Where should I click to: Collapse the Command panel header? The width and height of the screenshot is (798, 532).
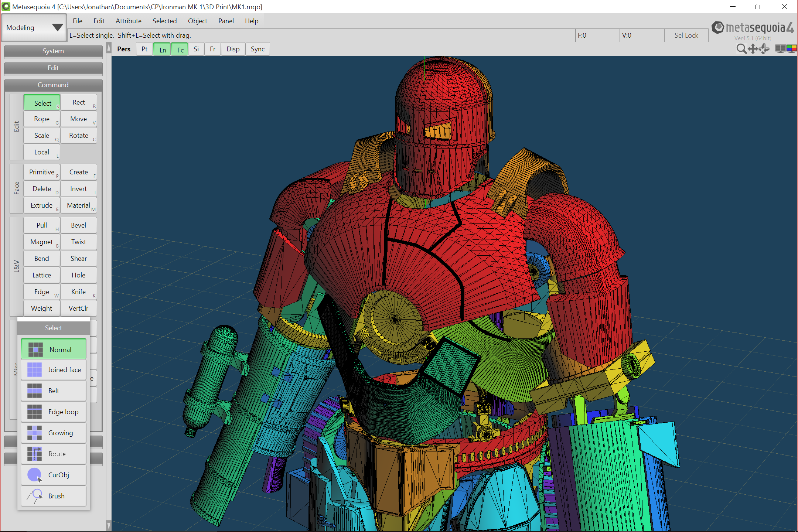[x=53, y=85]
